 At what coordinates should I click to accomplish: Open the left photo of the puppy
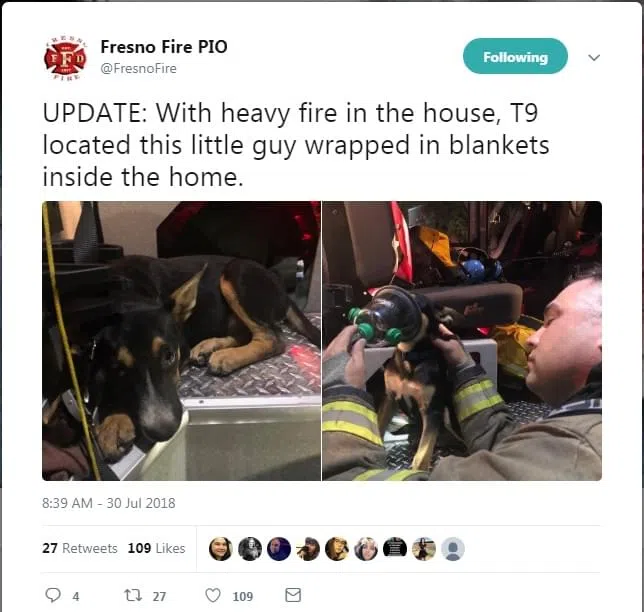181,341
